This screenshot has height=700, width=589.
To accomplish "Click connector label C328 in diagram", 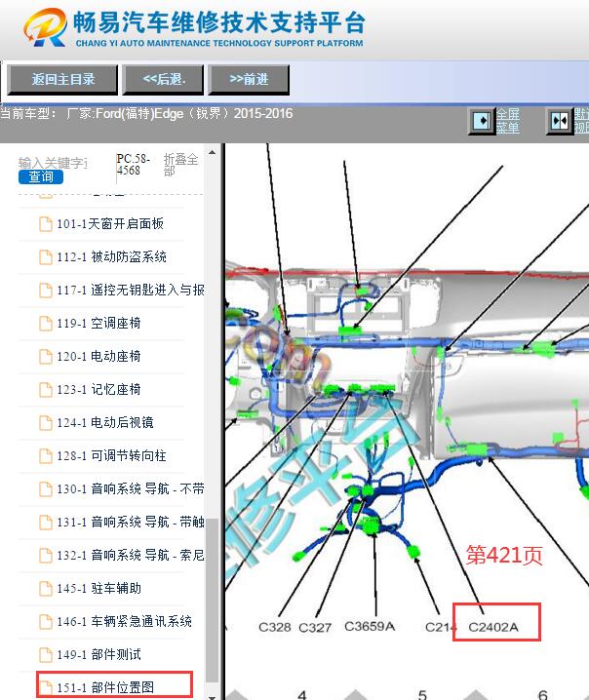I will (x=275, y=627).
